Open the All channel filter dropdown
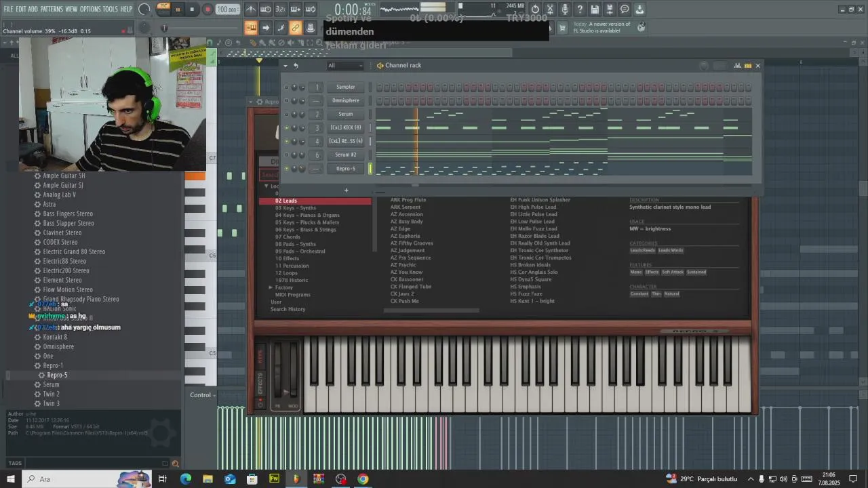 345,66
